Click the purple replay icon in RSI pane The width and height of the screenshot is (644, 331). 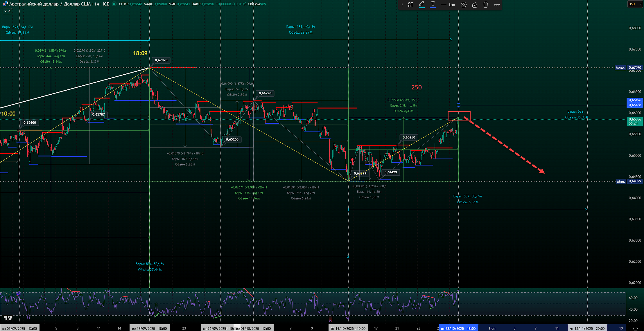point(18,293)
